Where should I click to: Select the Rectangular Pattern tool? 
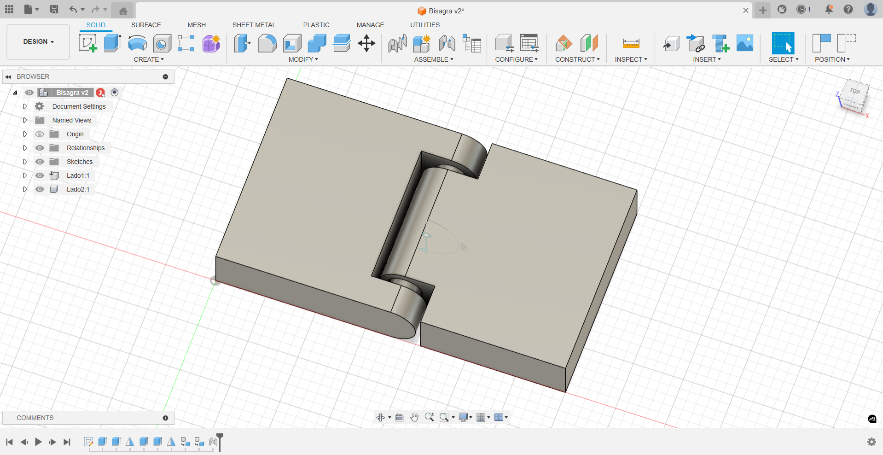point(186,43)
